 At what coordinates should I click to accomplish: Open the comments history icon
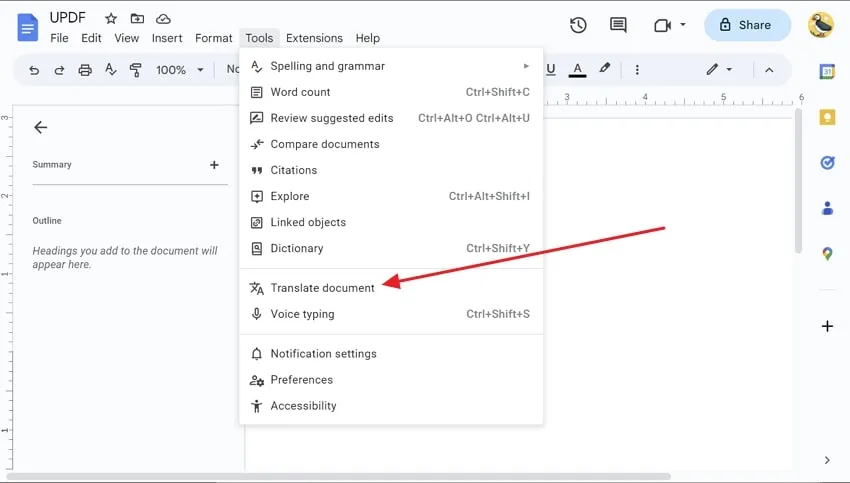click(618, 25)
